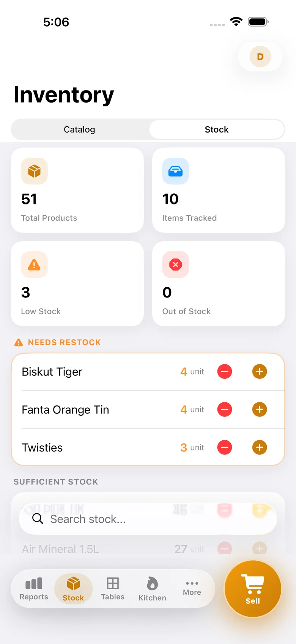Increase Biskut Tiger stock by one

[260, 371]
